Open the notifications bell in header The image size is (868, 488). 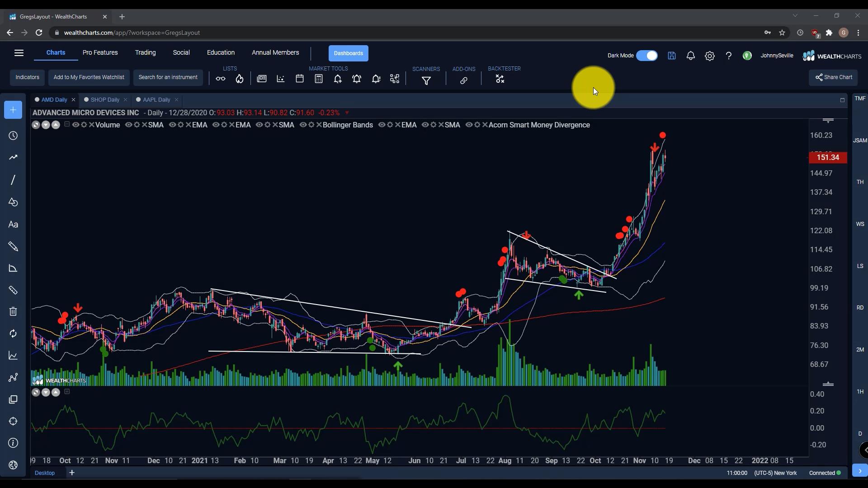pos(691,56)
